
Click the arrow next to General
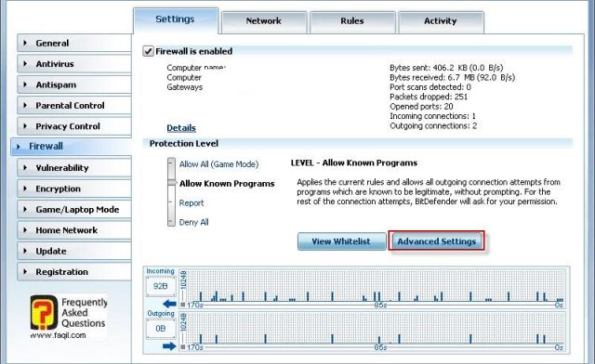tap(25, 44)
